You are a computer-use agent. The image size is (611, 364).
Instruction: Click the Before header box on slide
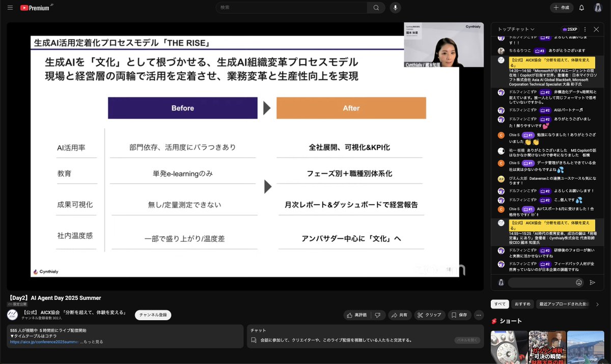pos(182,108)
